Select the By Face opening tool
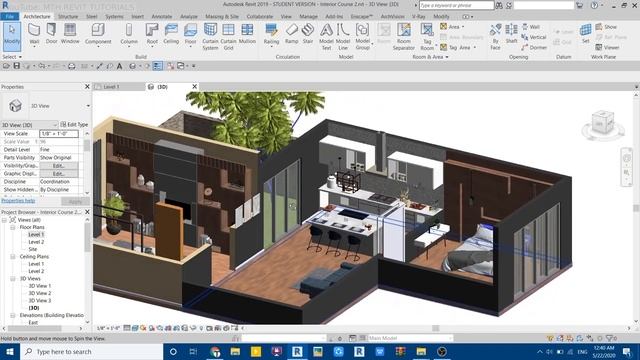This screenshot has width=640, height=360. [495, 36]
